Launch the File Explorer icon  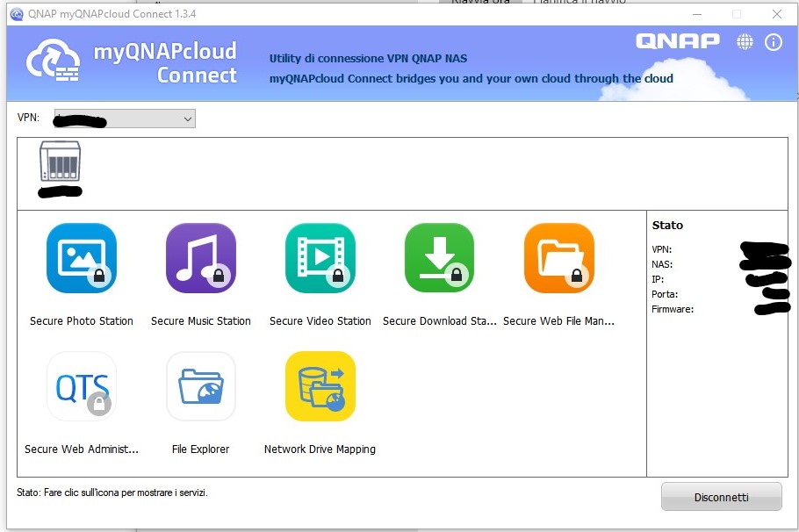[201, 386]
